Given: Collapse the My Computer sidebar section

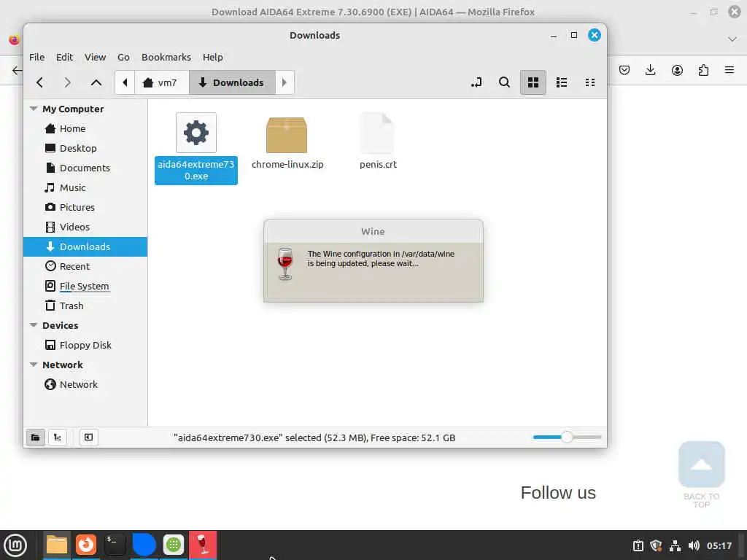Looking at the screenshot, I should coord(34,109).
